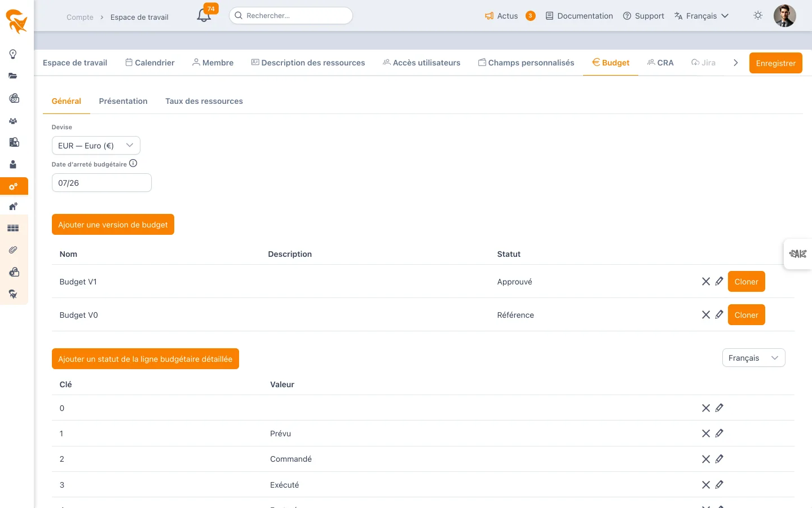This screenshot has height=508, width=812.
Task: Click the fox logo in the sidebar
Action: coord(16,21)
